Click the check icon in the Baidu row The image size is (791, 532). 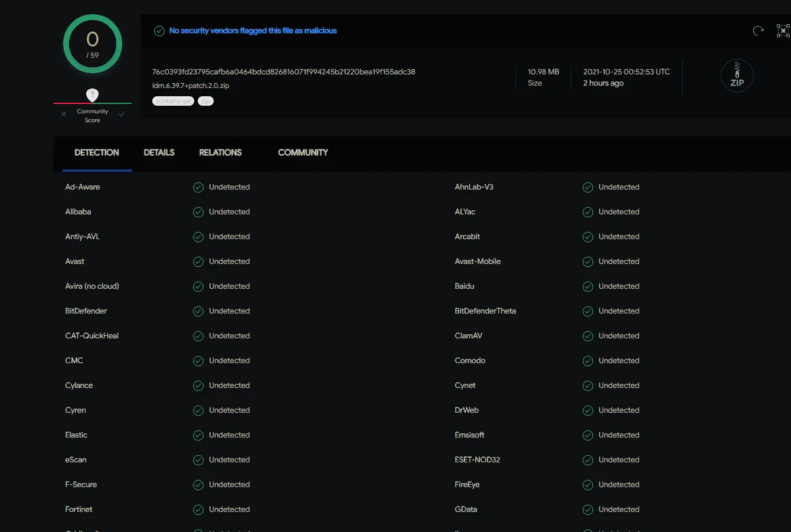(x=588, y=286)
